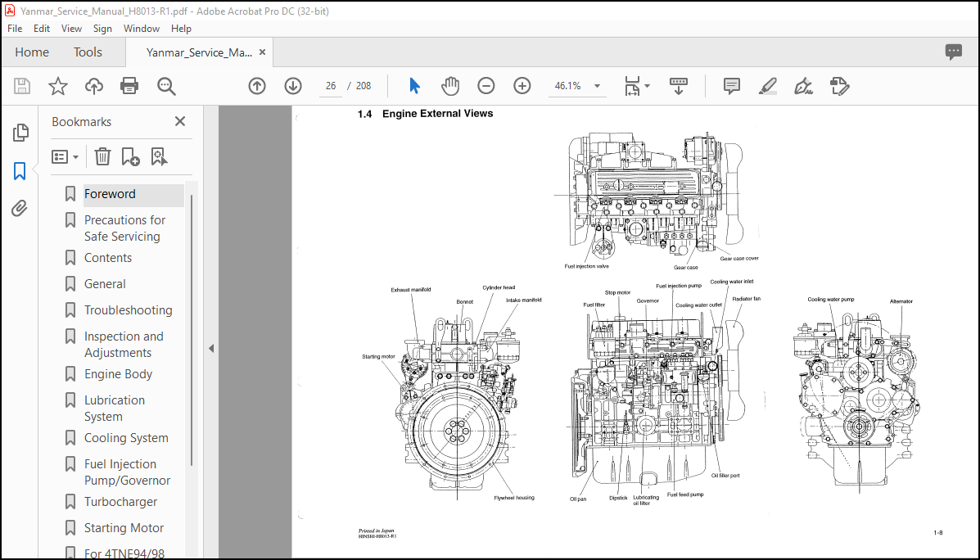The image size is (980, 560).
Task: Select the Highlight text tool
Action: coord(767,86)
